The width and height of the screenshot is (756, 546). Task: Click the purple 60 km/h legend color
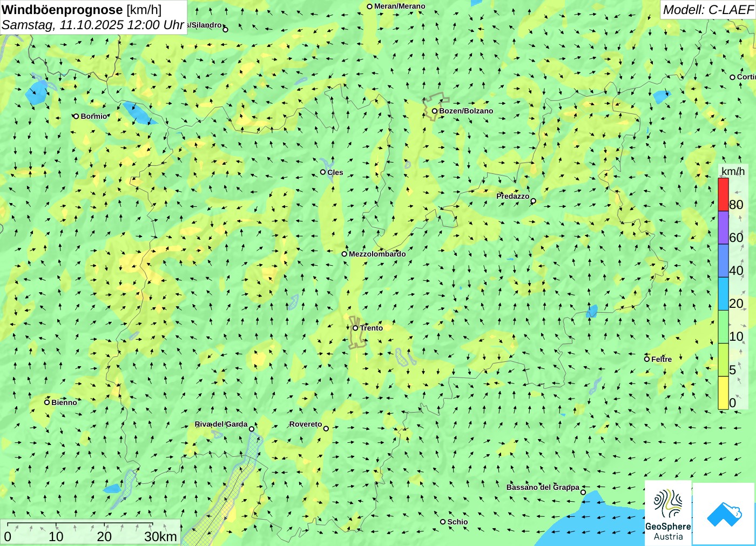(723, 228)
